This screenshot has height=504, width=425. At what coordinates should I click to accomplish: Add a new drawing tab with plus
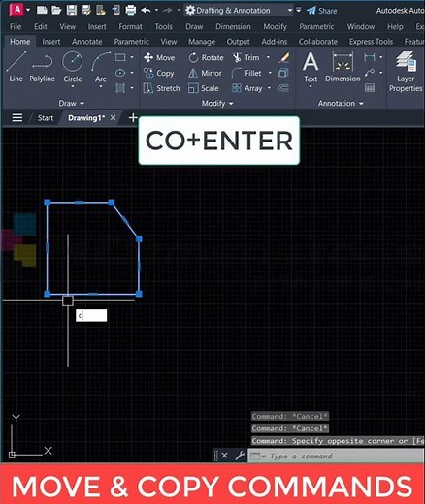133,117
